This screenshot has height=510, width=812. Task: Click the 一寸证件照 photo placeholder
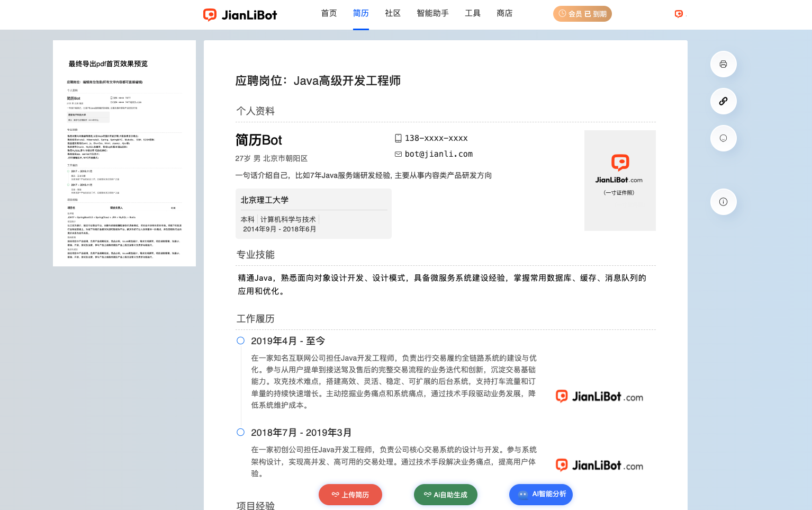[619, 180]
